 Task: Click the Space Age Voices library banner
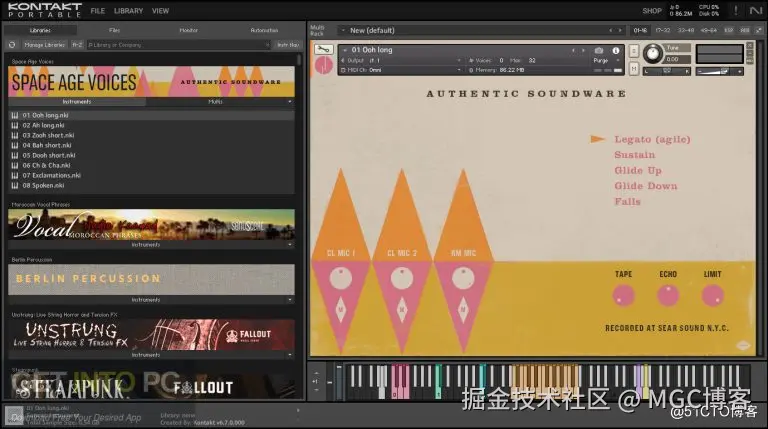pyautogui.click(x=151, y=81)
